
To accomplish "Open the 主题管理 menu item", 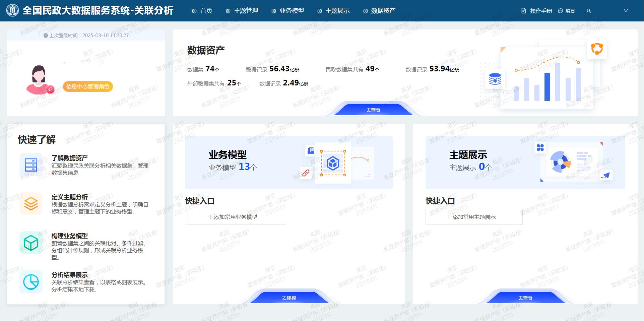I will point(242,11).
